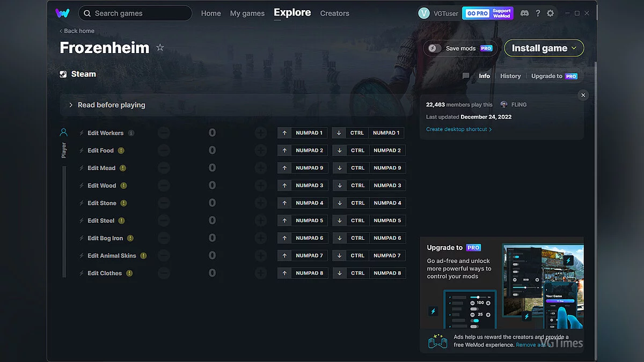
Task: Click the NUMPAD 1 increase hotkey for Workers
Action: click(x=303, y=133)
